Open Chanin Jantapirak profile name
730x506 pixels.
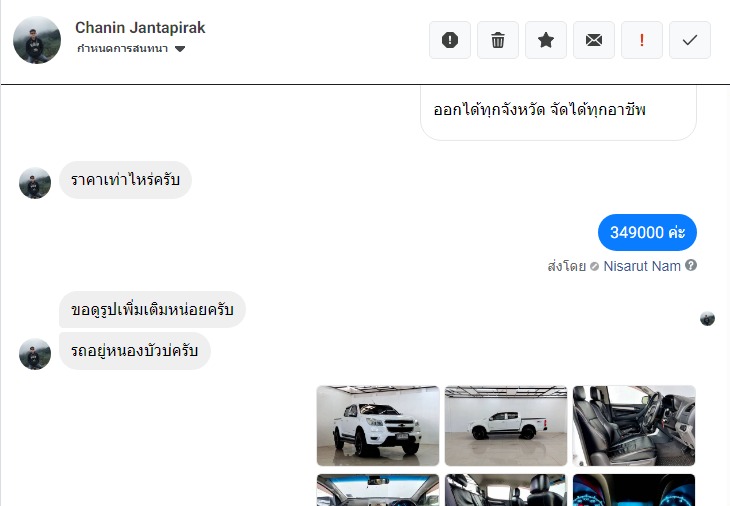tap(140, 27)
